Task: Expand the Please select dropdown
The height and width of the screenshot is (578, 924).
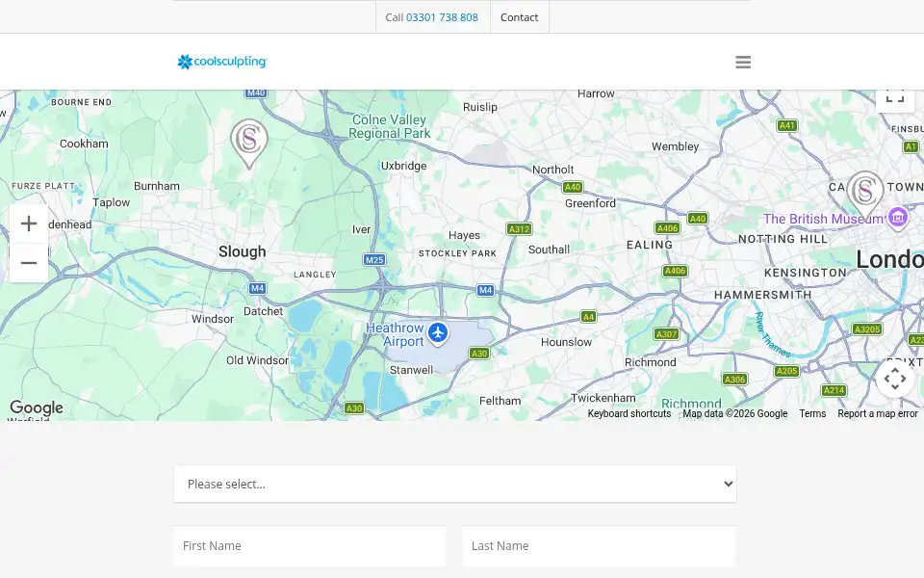Action: pos(455,484)
